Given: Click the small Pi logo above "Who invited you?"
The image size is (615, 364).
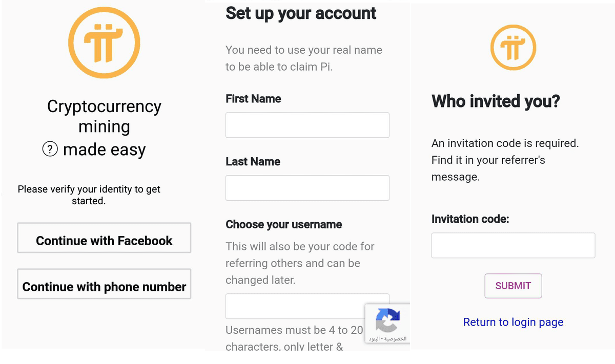Looking at the screenshot, I should (513, 47).
